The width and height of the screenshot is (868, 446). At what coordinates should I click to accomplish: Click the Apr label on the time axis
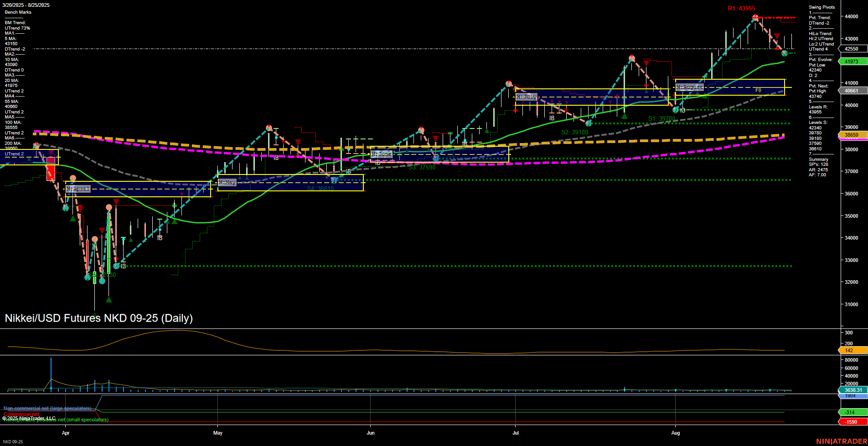pos(66,433)
